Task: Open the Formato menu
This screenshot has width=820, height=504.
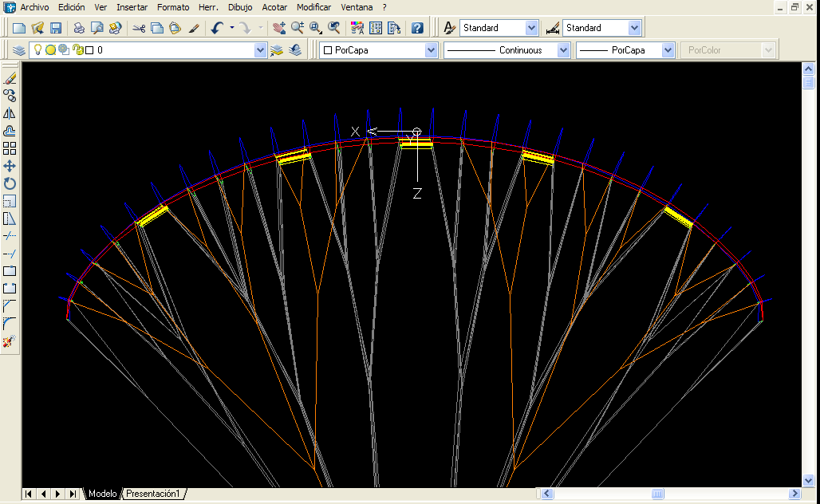Action: (x=173, y=7)
